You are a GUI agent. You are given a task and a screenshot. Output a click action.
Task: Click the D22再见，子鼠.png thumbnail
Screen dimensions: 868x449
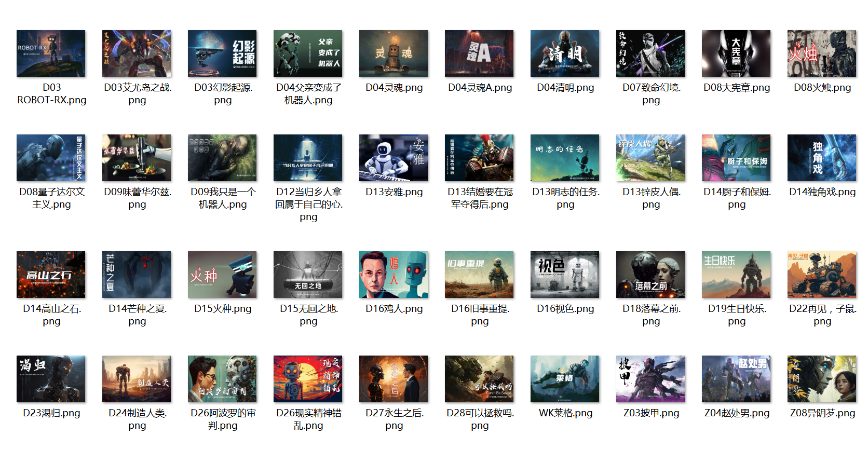point(822,275)
